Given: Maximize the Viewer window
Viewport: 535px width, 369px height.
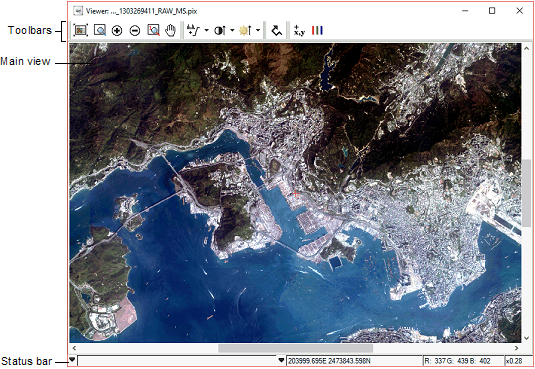Looking at the screenshot, I should click(492, 11).
